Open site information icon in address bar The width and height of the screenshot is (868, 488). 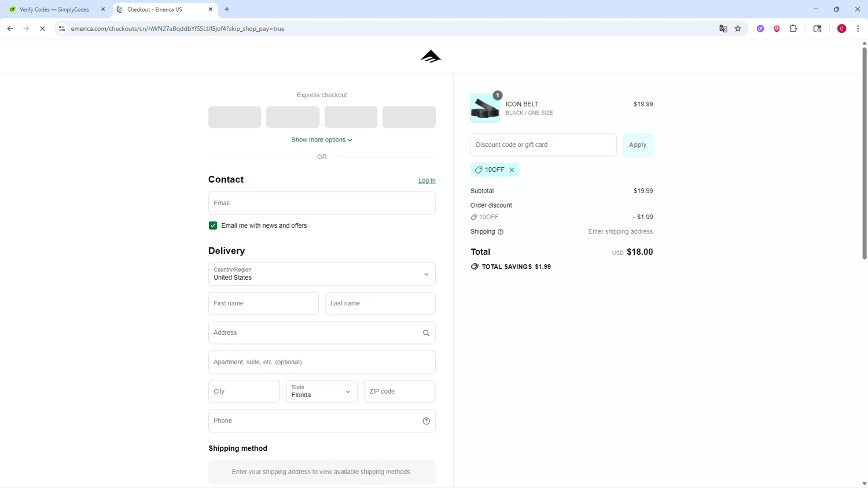click(x=62, y=28)
